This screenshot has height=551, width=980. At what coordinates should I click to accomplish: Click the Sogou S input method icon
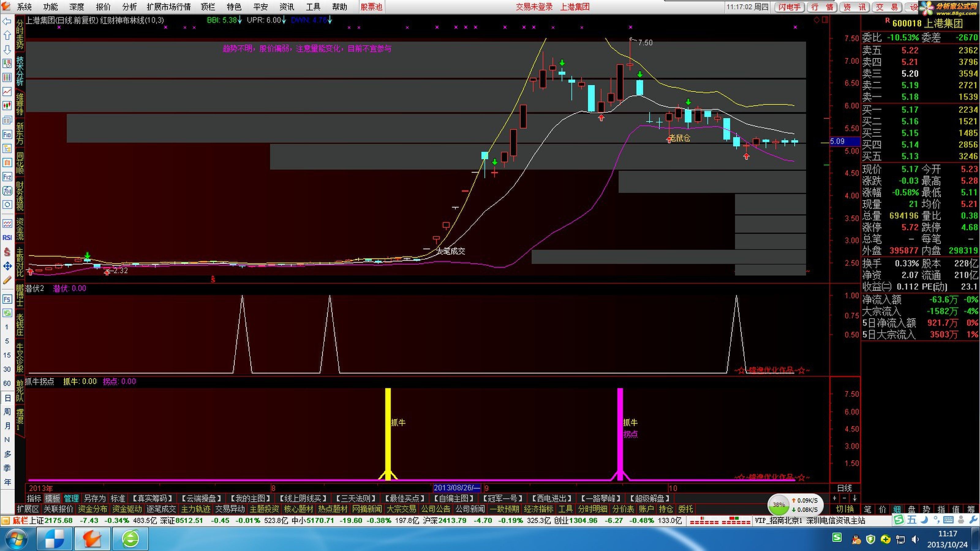pyautogui.click(x=837, y=537)
